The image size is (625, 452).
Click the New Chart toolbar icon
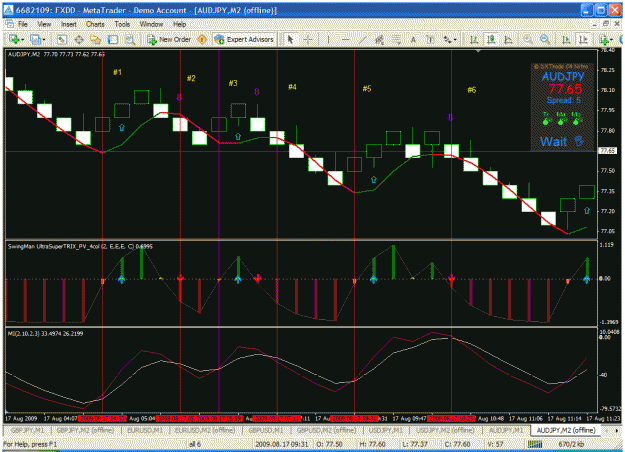[14, 39]
